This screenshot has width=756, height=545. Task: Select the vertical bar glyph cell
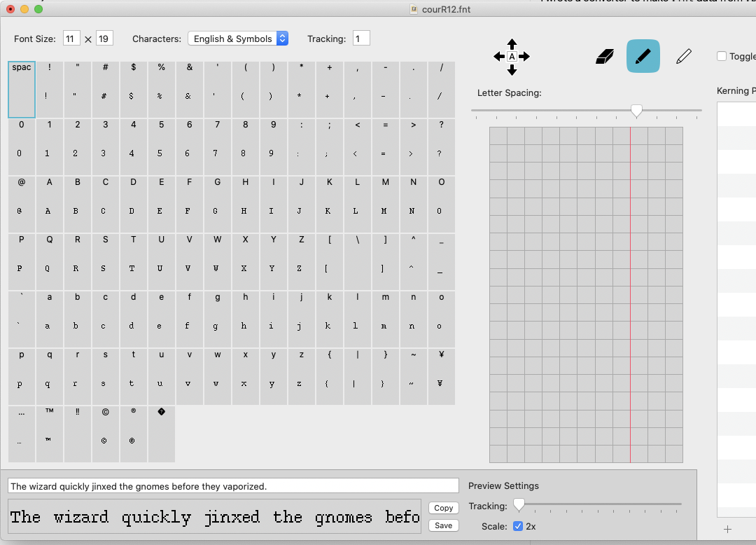[357, 377]
